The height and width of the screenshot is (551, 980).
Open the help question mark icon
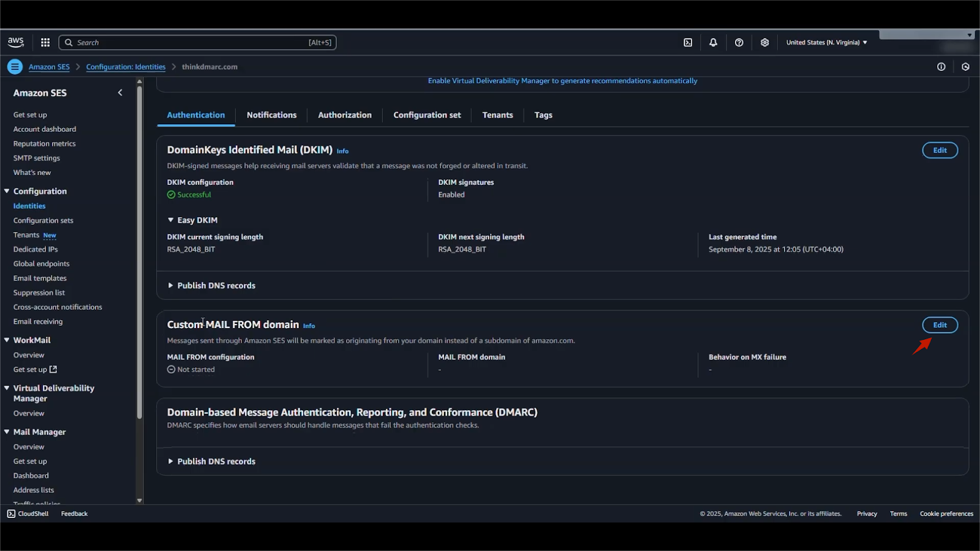739,42
